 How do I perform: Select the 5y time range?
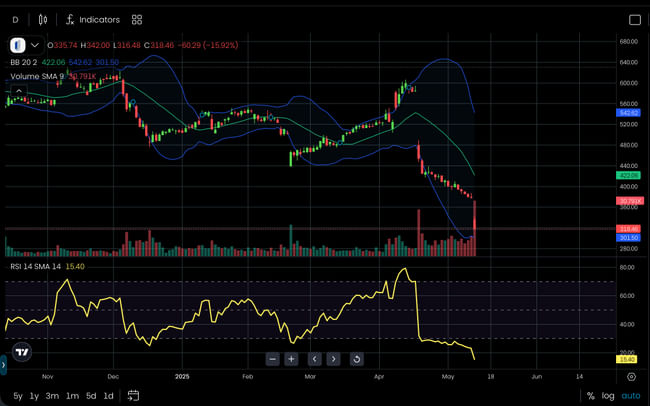17,396
